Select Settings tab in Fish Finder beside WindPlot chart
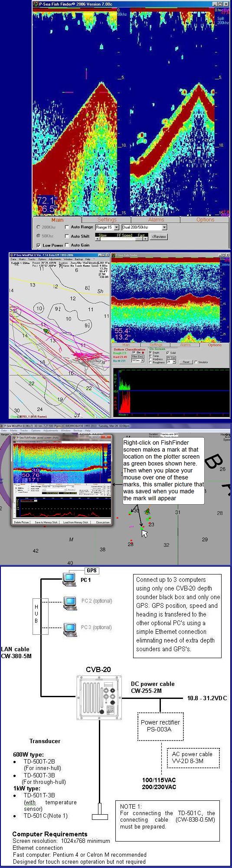The image size is (232, 868). pos(156,345)
